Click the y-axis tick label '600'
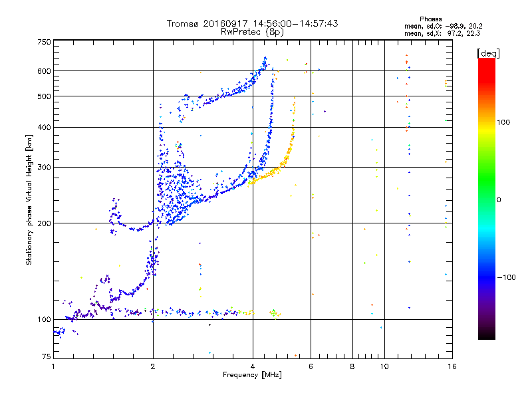The width and height of the screenshot is (532, 399). pos(44,71)
